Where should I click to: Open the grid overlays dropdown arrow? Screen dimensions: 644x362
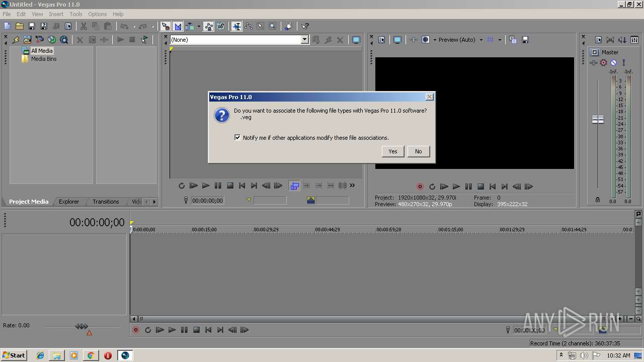pyautogui.click(x=500, y=40)
